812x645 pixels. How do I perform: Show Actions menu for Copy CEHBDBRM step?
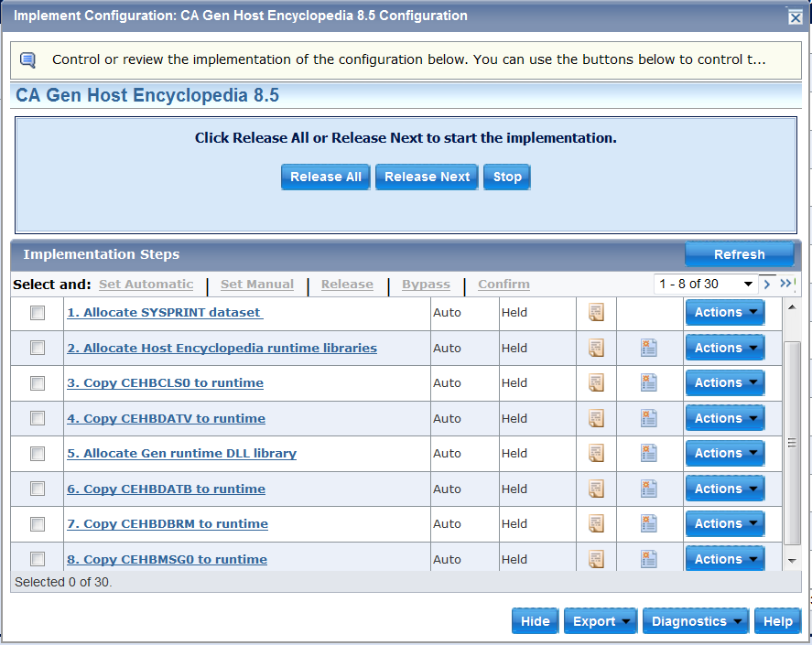(725, 523)
